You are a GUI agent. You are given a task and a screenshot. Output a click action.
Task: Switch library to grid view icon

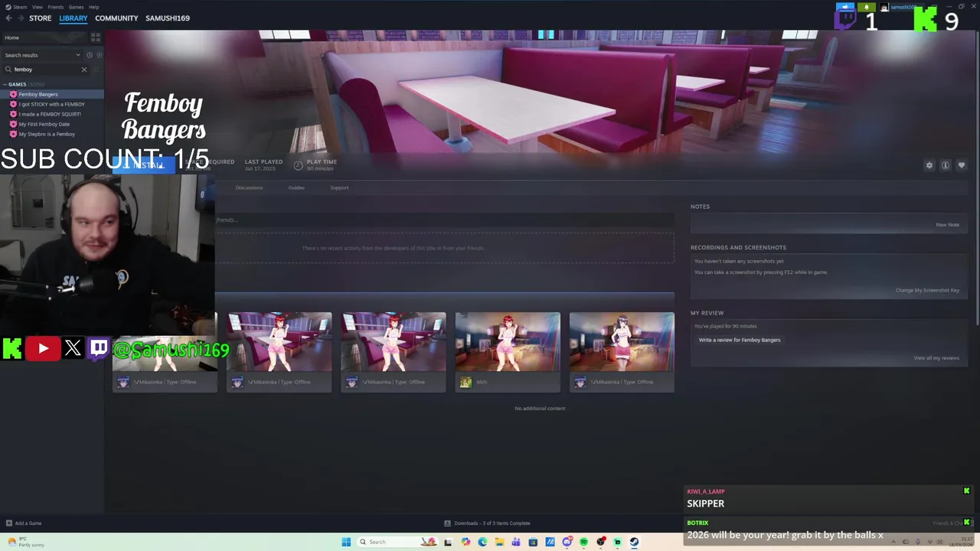click(96, 37)
